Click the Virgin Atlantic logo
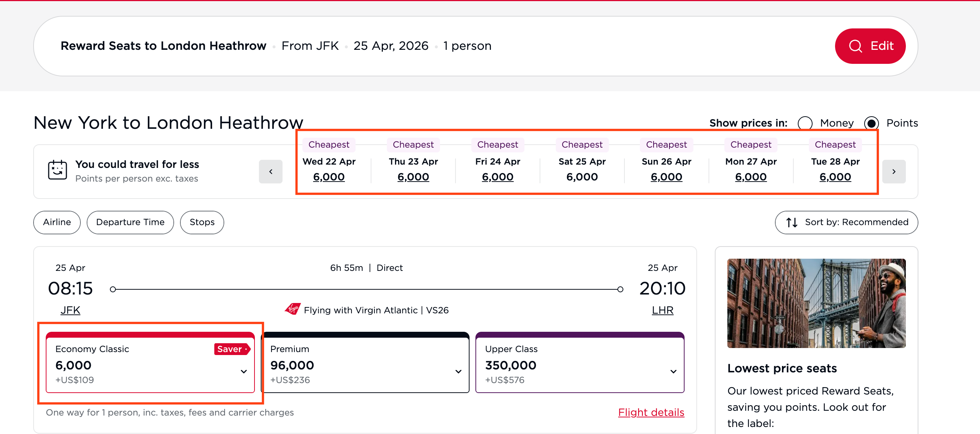Viewport: 980px width, 434px height. point(292,309)
